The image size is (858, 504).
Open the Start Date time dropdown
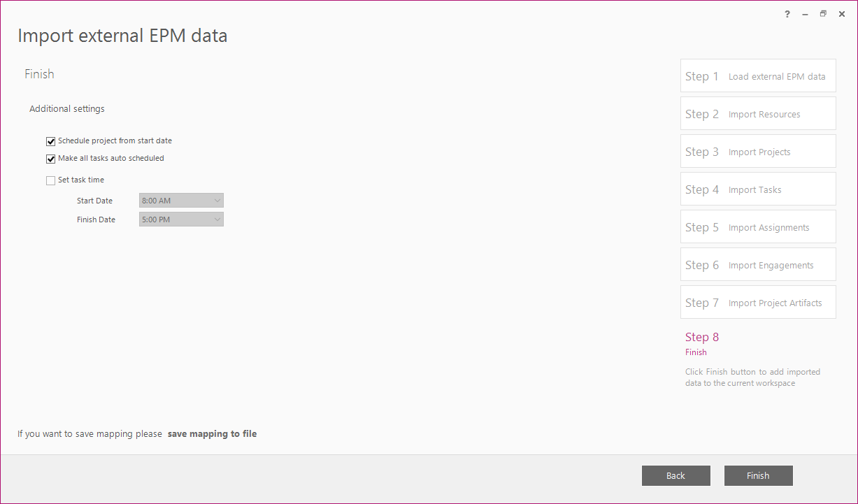point(181,201)
